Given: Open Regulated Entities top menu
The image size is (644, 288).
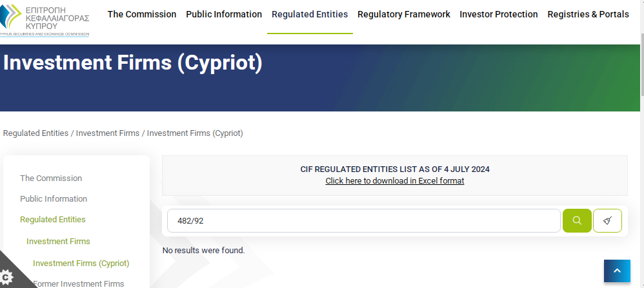Looking at the screenshot, I should coord(310,14).
